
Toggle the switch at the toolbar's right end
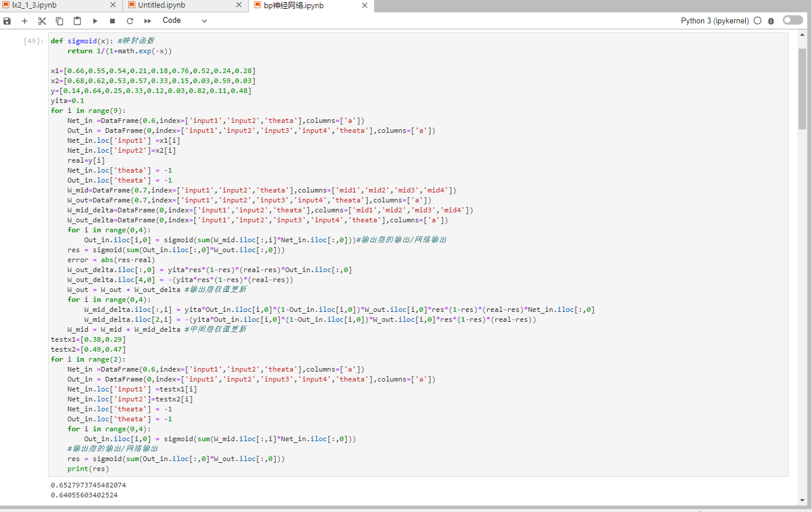(793, 20)
